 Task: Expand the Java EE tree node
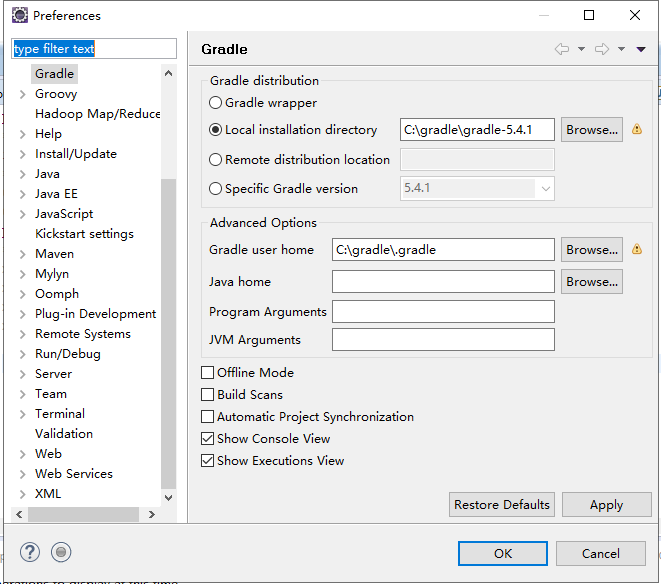coord(23,194)
